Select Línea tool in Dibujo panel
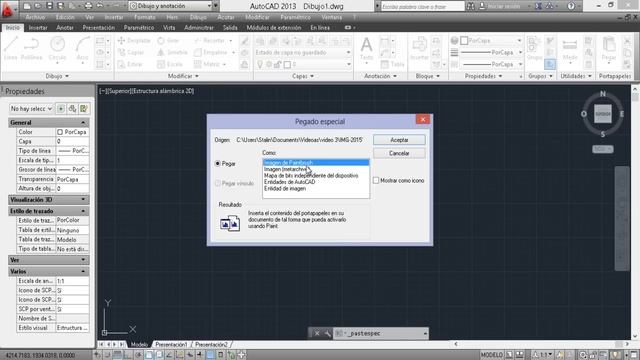640x360 pixels. pos(11,48)
